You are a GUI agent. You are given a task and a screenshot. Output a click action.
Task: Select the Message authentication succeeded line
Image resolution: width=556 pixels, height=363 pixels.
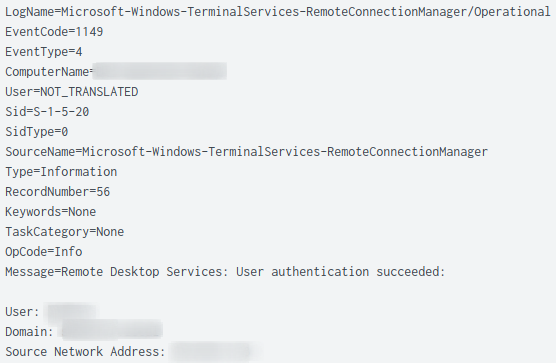[225, 272]
